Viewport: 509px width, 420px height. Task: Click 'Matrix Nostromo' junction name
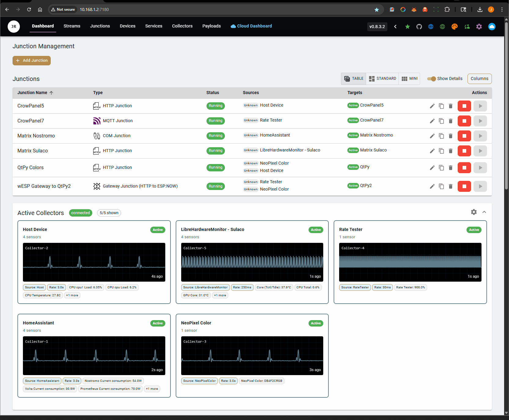tap(36, 136)
